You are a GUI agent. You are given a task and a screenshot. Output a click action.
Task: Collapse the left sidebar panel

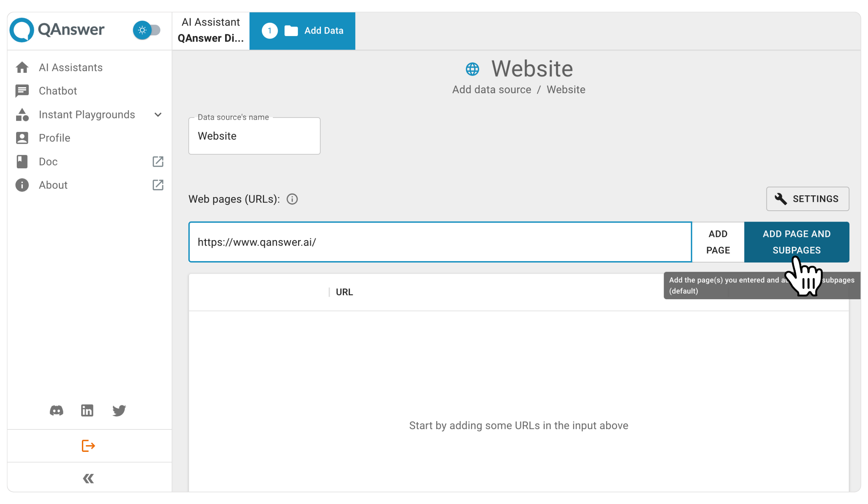coord(88,479)
